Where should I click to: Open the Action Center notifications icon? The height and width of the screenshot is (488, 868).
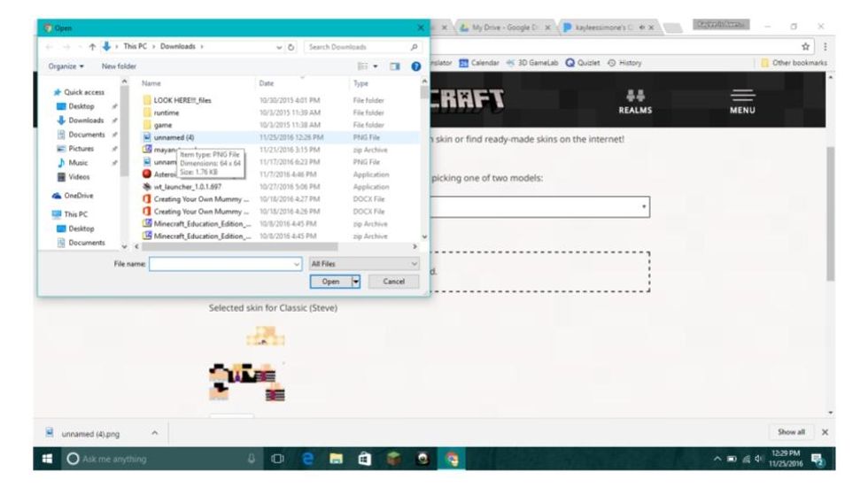[x=818, y=459]
